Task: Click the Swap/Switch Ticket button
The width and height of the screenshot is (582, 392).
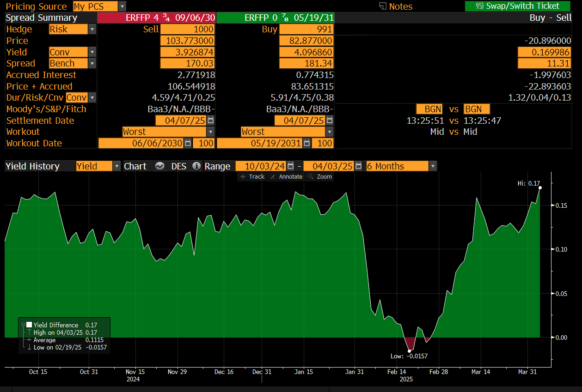Action: [518, 6]
